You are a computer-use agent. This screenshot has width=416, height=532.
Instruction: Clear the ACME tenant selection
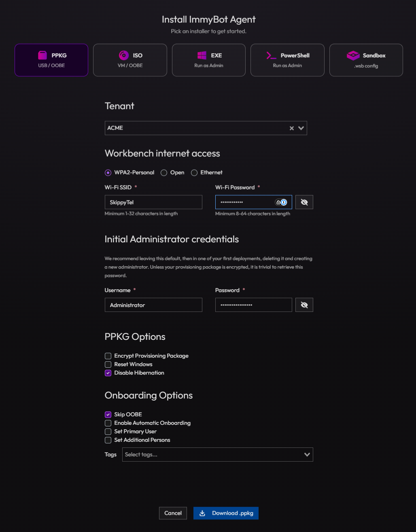291,128
